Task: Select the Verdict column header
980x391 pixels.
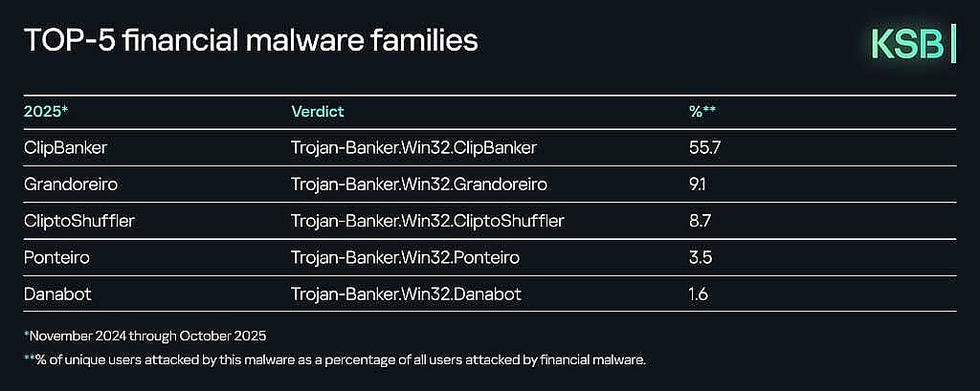Action: 318,112
